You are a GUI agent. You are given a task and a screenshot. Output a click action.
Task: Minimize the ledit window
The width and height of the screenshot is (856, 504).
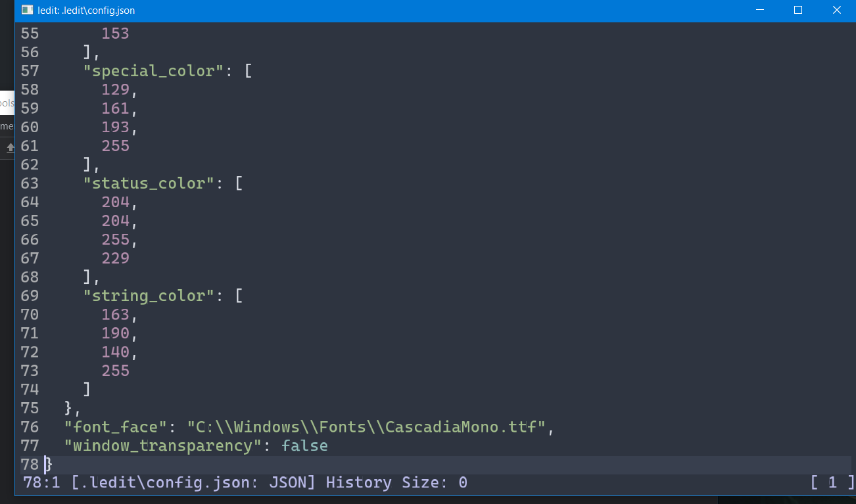tap(759, 10)
